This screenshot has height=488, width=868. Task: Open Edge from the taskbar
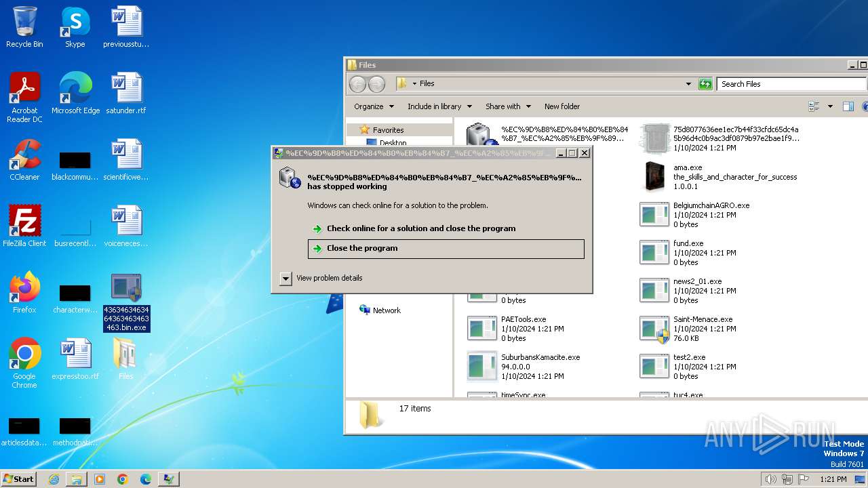tap(146, 479)
